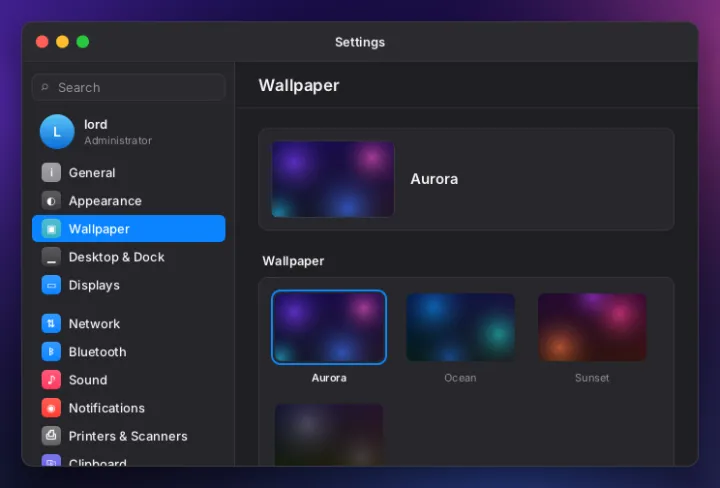This screenshot has height=488, width=720.
Task: Choose the dark wallpaper in second row
Action: (329, 435)
